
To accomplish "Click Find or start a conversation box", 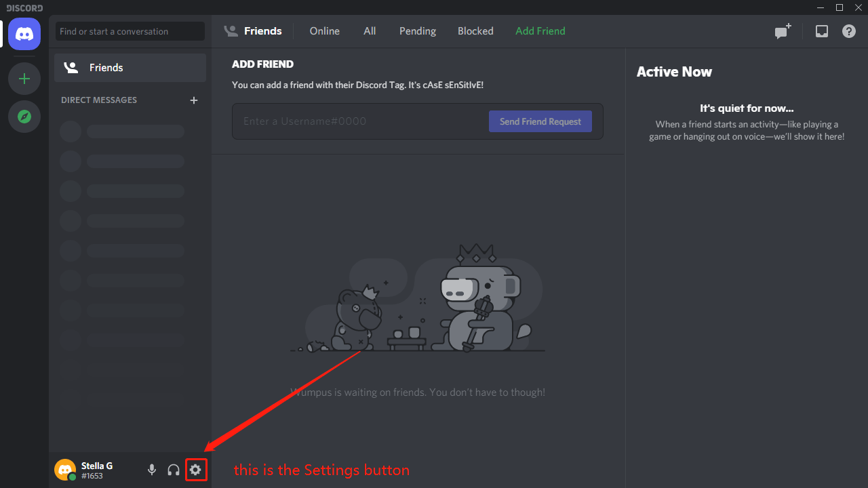I will 130,31.
